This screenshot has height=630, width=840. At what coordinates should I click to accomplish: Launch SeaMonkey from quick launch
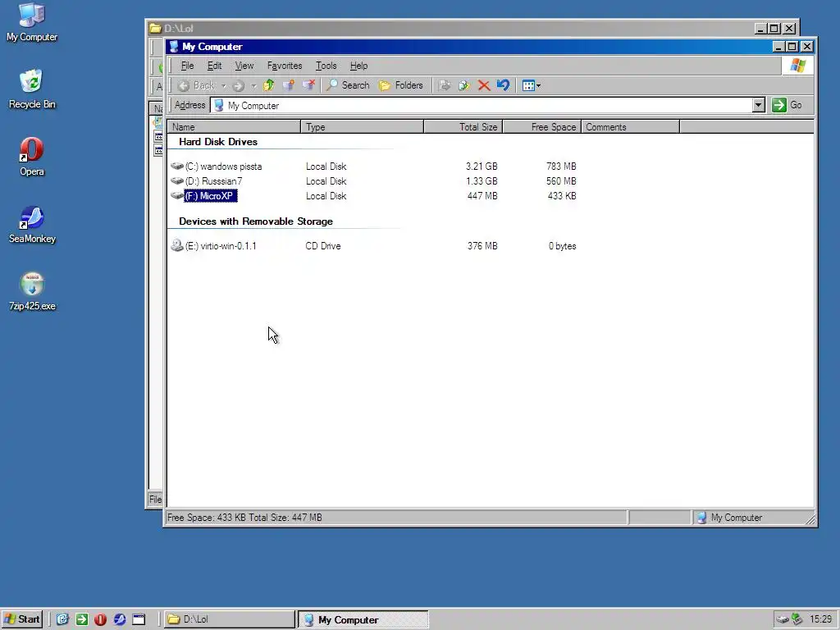(120, 619)
